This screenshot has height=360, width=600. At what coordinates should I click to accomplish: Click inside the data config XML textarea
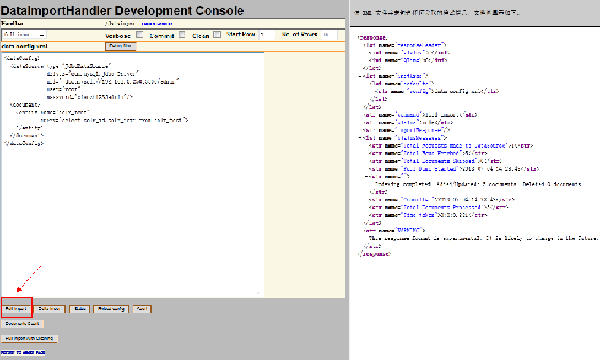click(132, 174)
